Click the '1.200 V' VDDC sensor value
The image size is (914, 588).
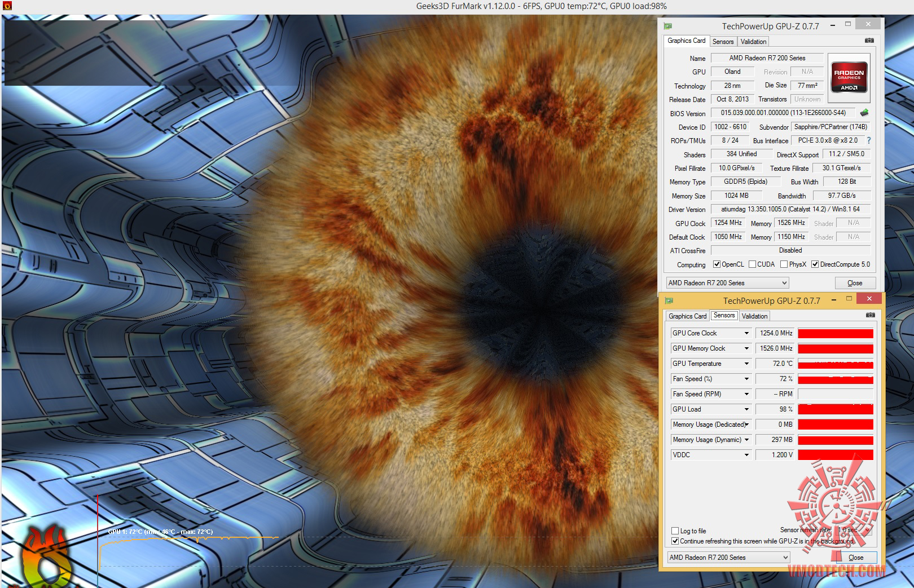click(775, 455)
